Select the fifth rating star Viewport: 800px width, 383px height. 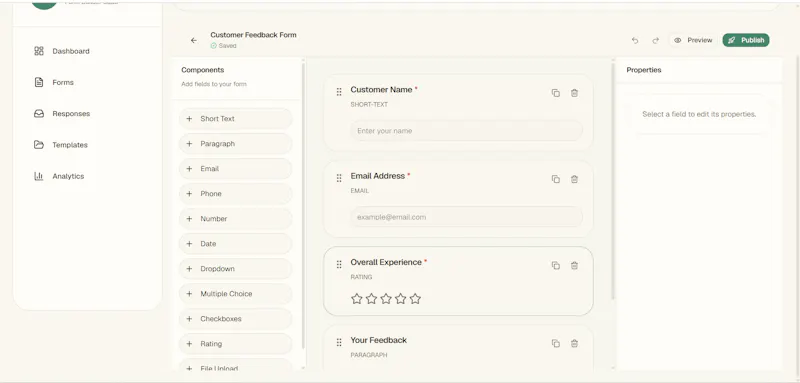(415, 299)
